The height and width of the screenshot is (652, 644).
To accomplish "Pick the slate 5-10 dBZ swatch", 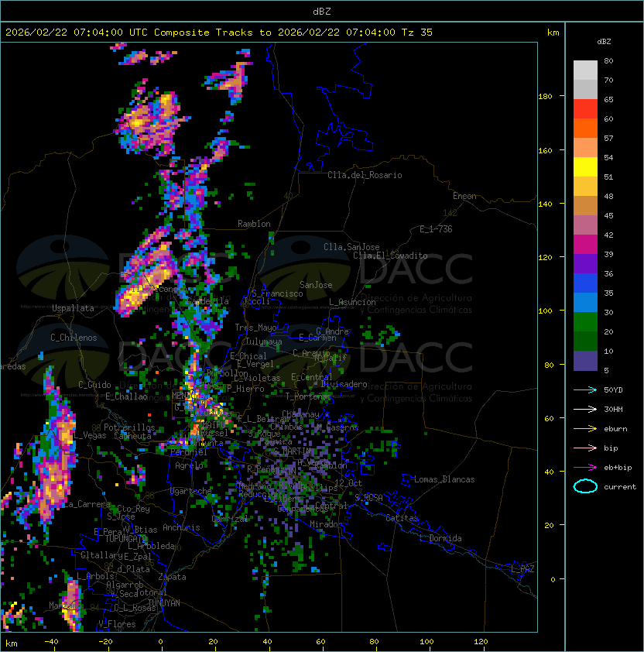I will [585, 361].
